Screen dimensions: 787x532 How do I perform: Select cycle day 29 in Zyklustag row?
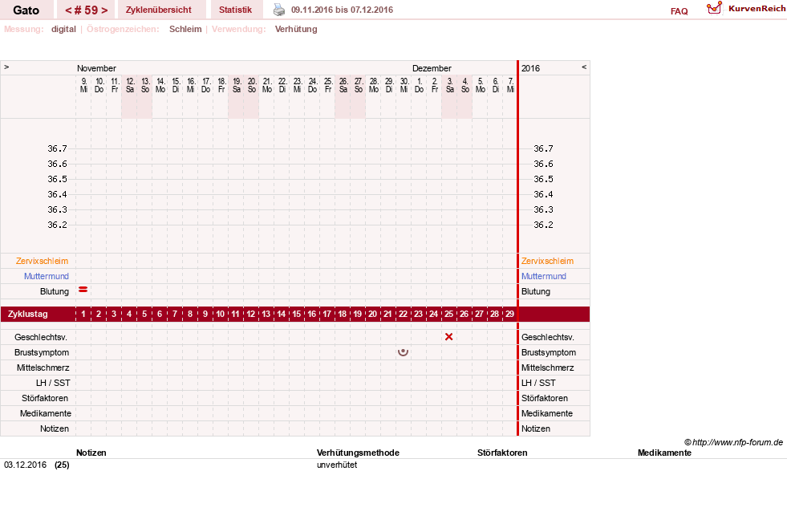pyautogui.click(x=510, y=315)
